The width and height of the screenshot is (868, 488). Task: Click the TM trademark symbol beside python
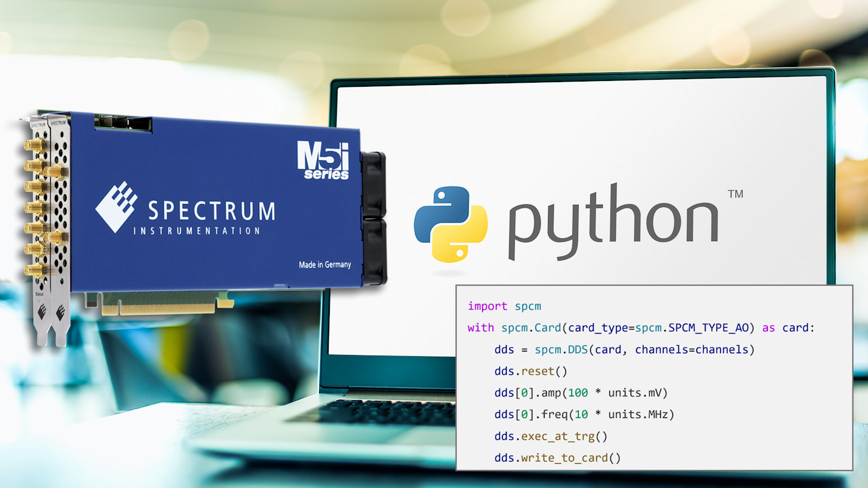[x=735, y=194]
